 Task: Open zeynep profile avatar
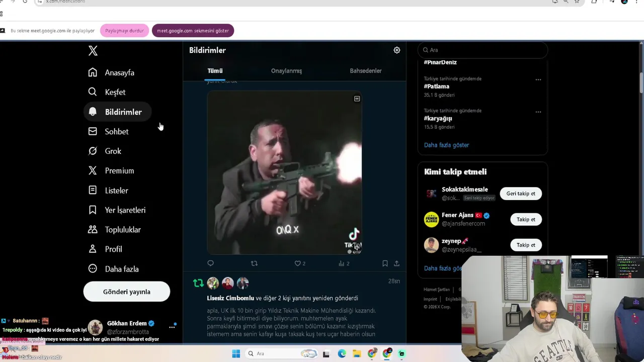431,245
